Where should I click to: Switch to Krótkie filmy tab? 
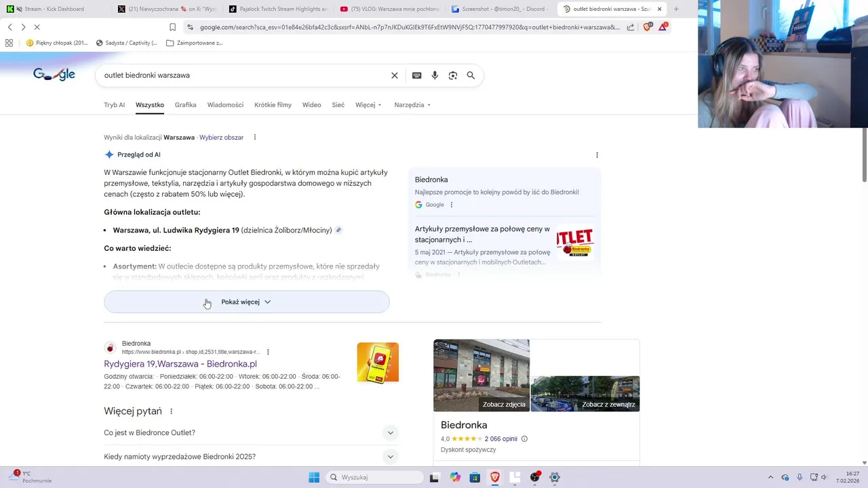click(x=273, y=105)
